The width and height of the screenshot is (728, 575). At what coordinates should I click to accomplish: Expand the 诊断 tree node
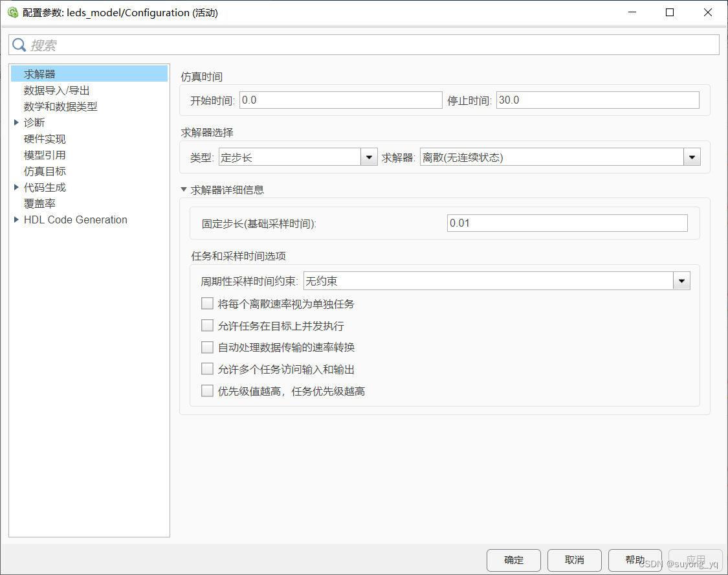(16, 122)
